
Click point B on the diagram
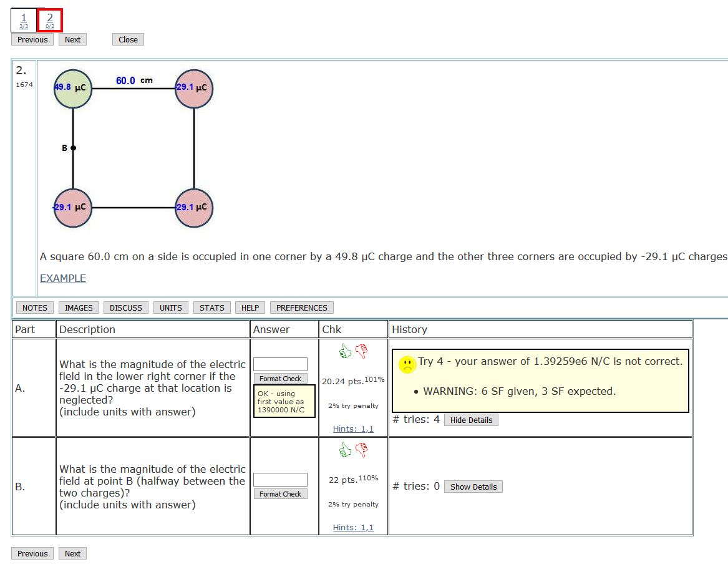tap(73, 148)
